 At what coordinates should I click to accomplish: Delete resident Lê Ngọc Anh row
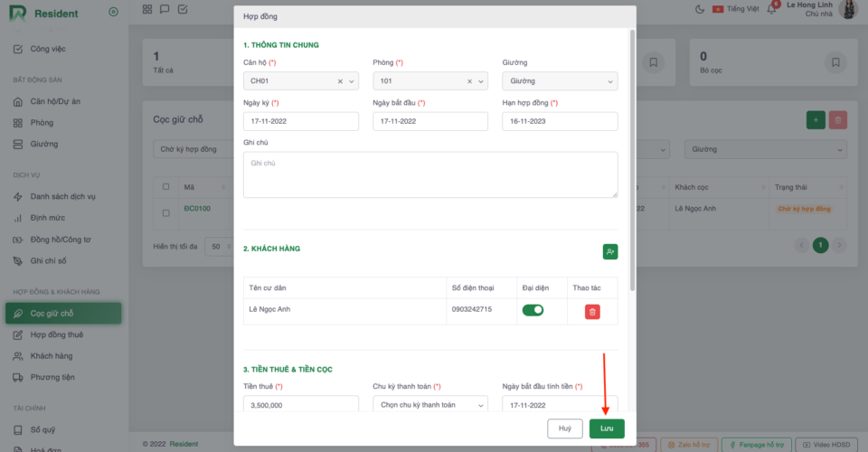[592, 312]
